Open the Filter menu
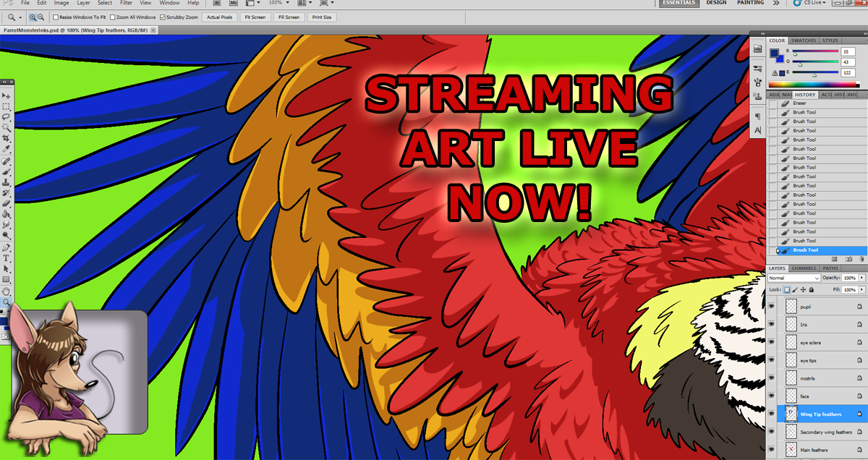Viewport: 868px width, 460px height. (127, 3)
